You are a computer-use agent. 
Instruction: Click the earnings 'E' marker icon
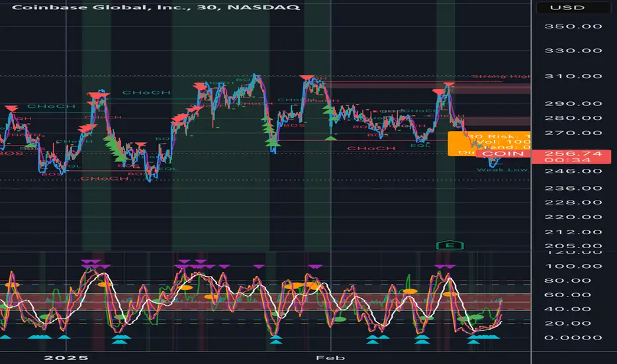(x=450, y=246)
